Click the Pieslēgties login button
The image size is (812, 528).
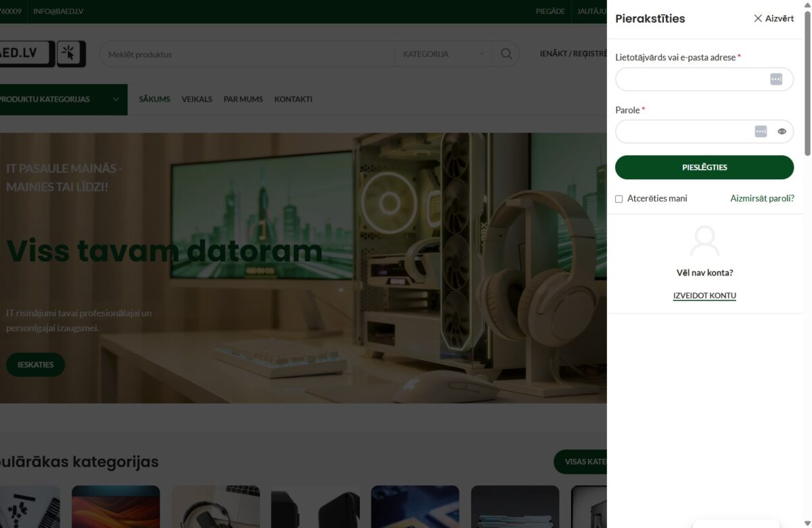click(x=704, y=167)
